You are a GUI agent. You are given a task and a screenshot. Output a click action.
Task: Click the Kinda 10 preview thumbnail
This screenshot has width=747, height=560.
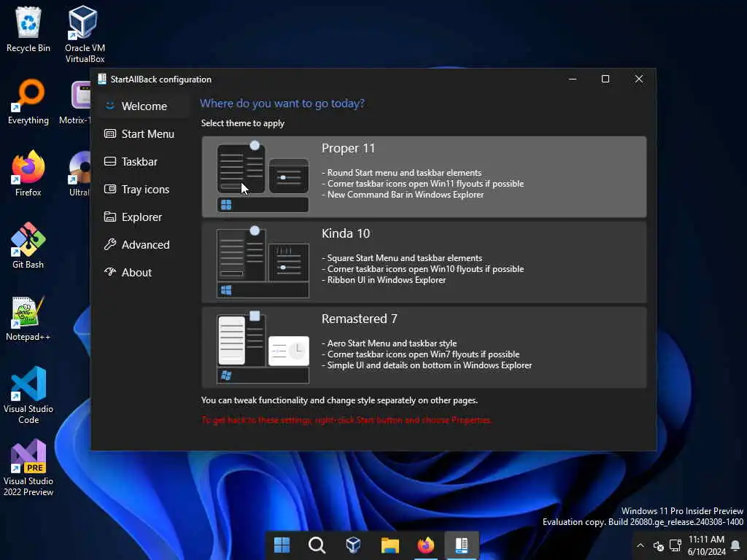click(263, 262)
